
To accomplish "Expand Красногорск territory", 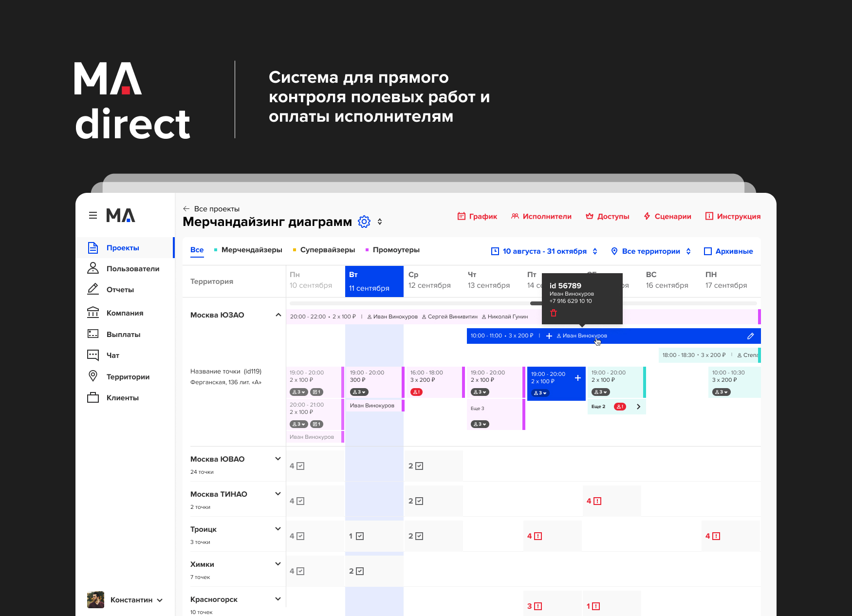I will [278, 599].
